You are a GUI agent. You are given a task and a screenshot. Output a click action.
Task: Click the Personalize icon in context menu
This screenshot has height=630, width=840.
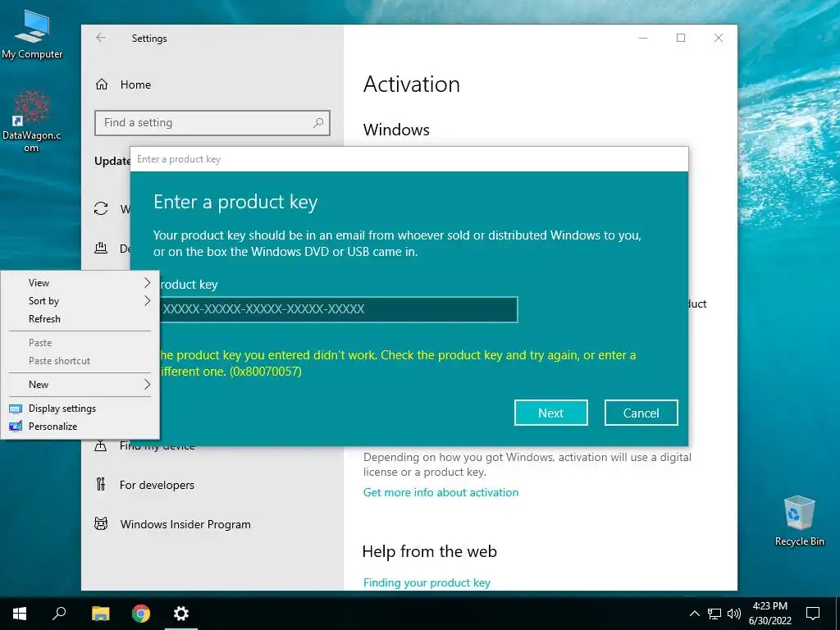pos(16,427)
